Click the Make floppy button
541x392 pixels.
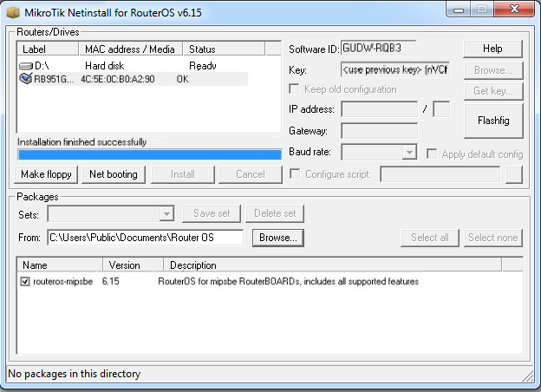point(46,174)
